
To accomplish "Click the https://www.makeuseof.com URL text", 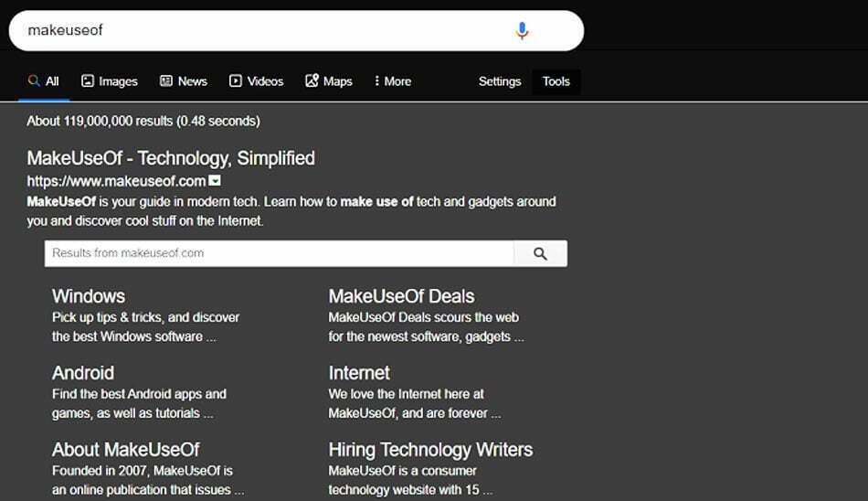I will coord(116,181).
